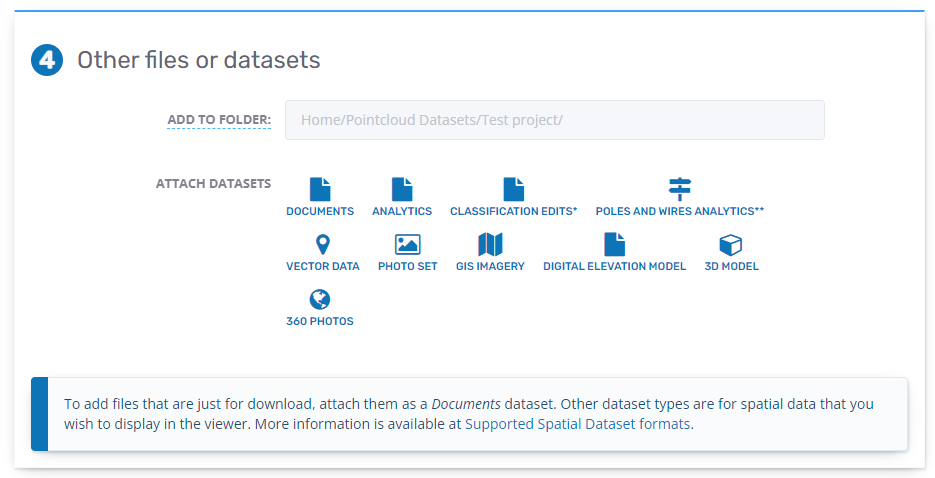Click the underlined ADD TO FOLDER label
The height and width of the screenshot is (478, 935).
point(219,120)
